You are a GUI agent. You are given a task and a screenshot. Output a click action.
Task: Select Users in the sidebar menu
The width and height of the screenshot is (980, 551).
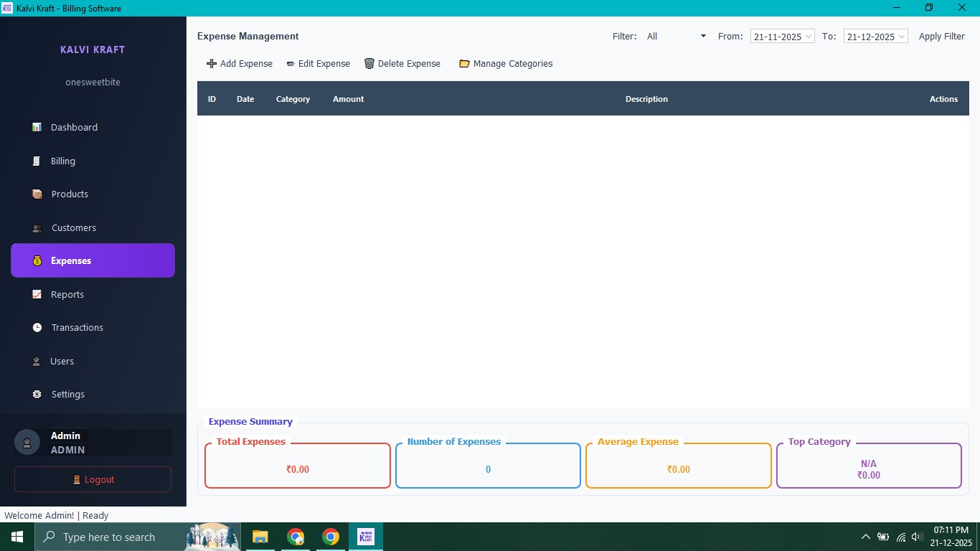tap(62, 362)
